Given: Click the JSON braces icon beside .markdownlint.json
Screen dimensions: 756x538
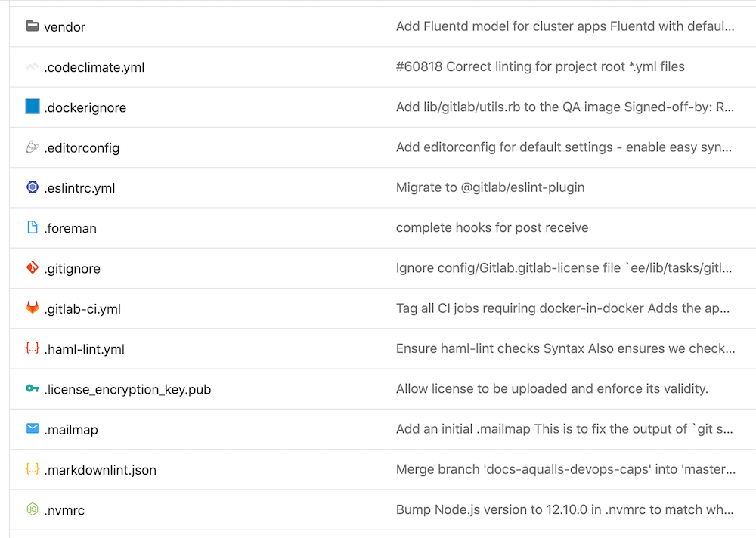Looking at the screenshot, I should click(32, 469).
